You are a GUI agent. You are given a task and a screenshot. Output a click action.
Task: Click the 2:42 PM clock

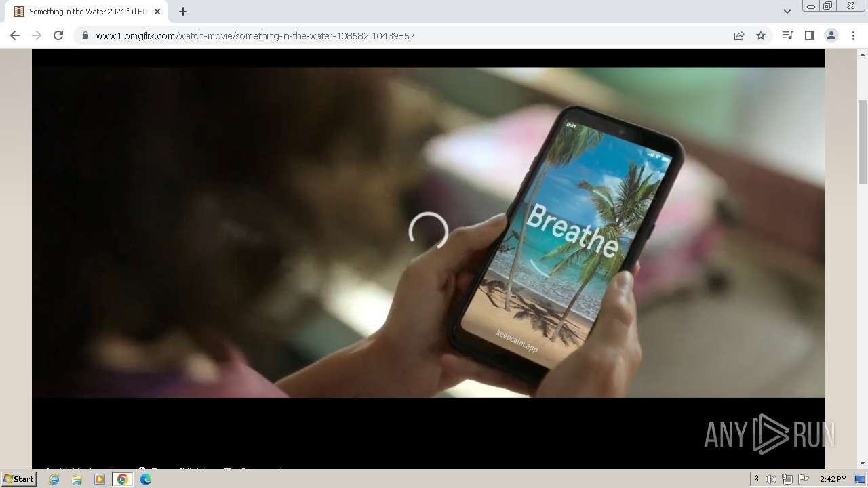833,479
